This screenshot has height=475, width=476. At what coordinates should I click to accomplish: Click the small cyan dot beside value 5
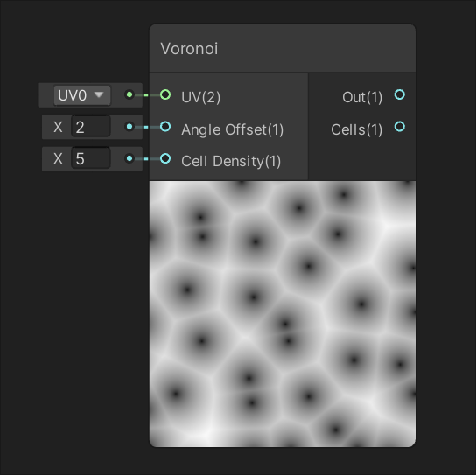[129, 158]
